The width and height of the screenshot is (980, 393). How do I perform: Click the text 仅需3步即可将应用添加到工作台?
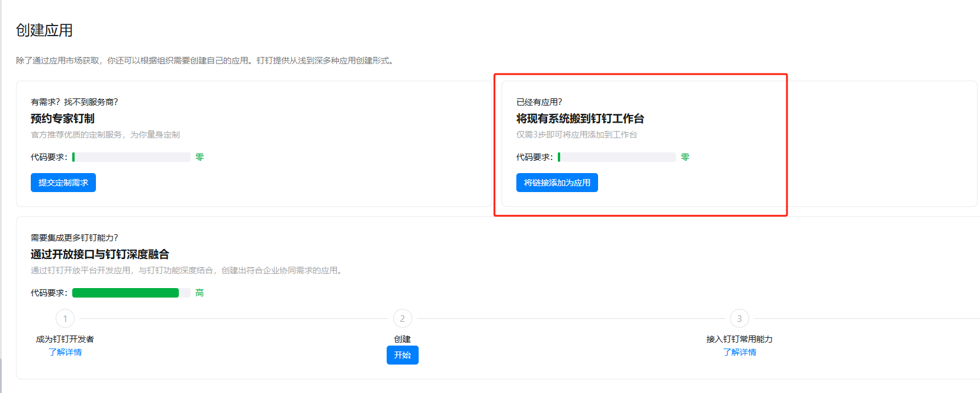point(577,135)
